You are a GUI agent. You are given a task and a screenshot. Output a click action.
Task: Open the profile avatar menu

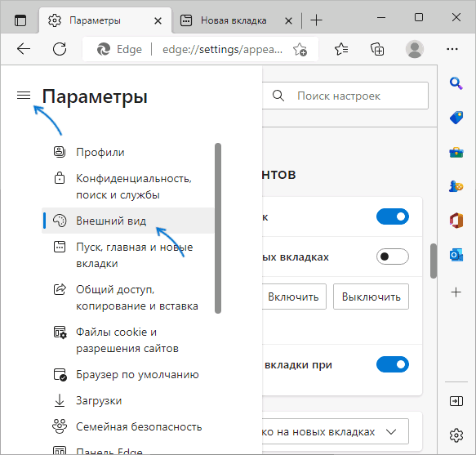tap(415, 48)
